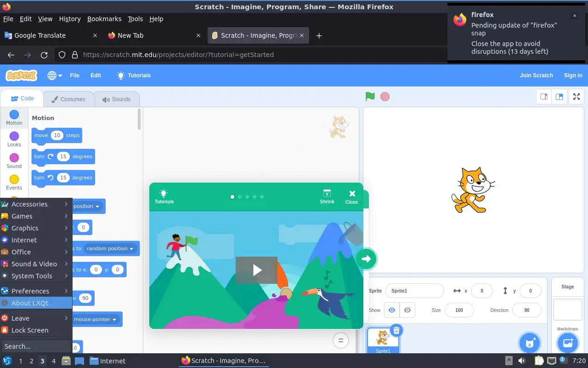
Task: Open the mouse-pointer dropdown
Action: tap(96, 319)
